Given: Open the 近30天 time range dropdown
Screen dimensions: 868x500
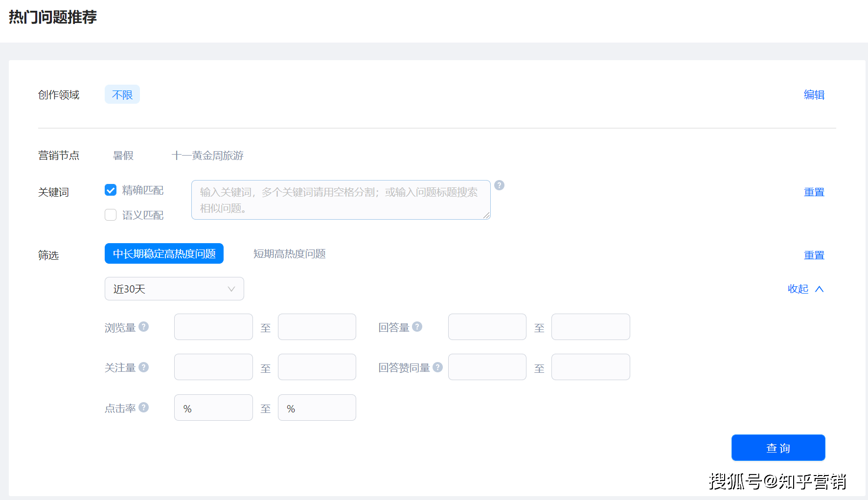Looking at the screenshot, I should 174,289.
